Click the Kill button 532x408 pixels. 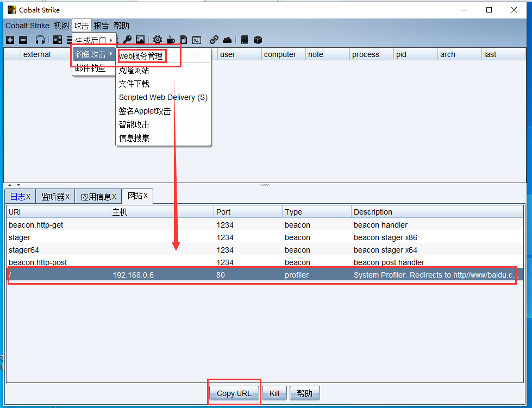pyautogui.click(x=274, y=393)
